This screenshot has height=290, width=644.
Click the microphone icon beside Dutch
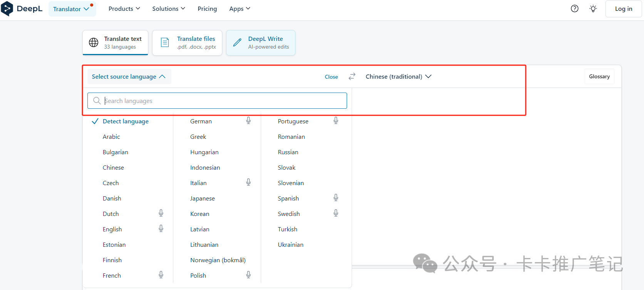pyautogui.click(x=161, y=213)
